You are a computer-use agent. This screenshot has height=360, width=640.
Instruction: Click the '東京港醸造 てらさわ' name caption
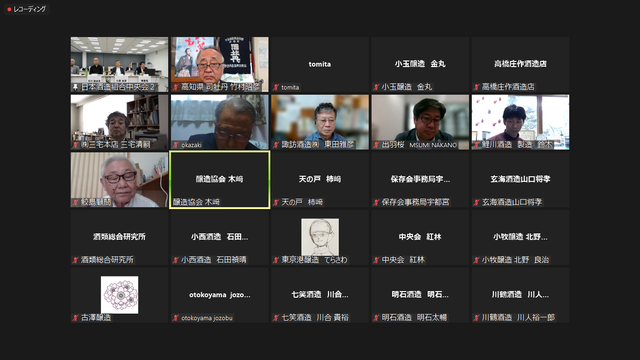314,260
